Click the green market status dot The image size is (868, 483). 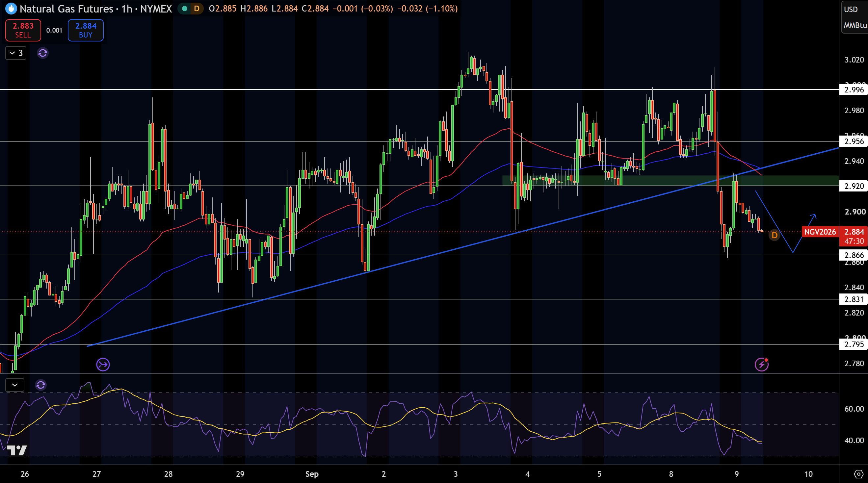[x=184, y=9]
